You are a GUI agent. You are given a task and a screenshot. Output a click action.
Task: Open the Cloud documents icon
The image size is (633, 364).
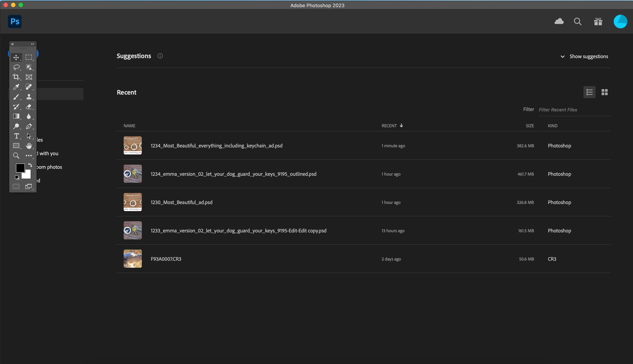pos(559,22)
